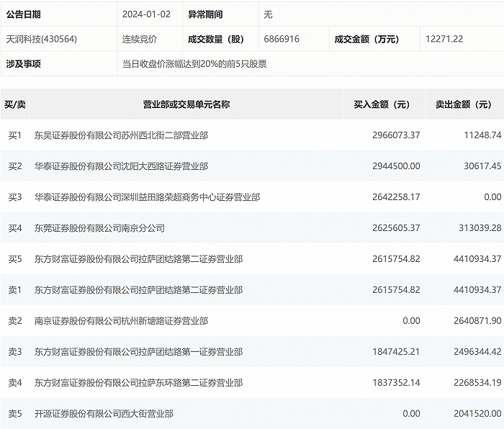Click the 买/卖 column header
Viewport: 504px width, 429px height.
pos(15,104)
